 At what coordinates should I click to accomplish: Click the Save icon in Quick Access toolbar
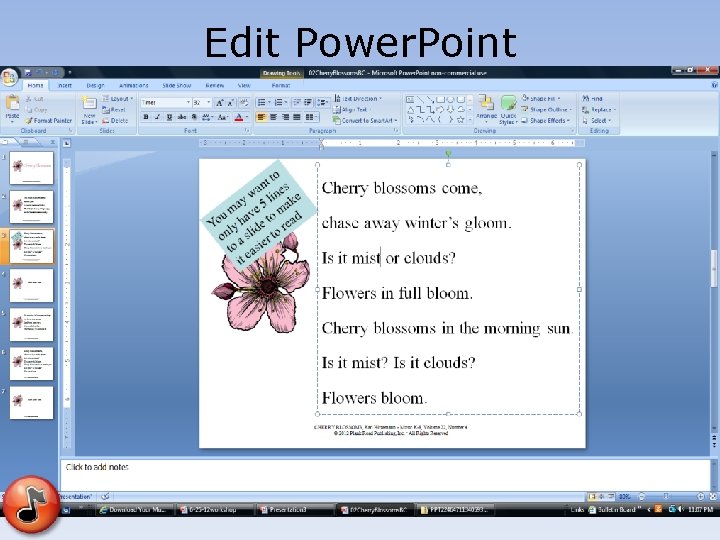[28, 73]
